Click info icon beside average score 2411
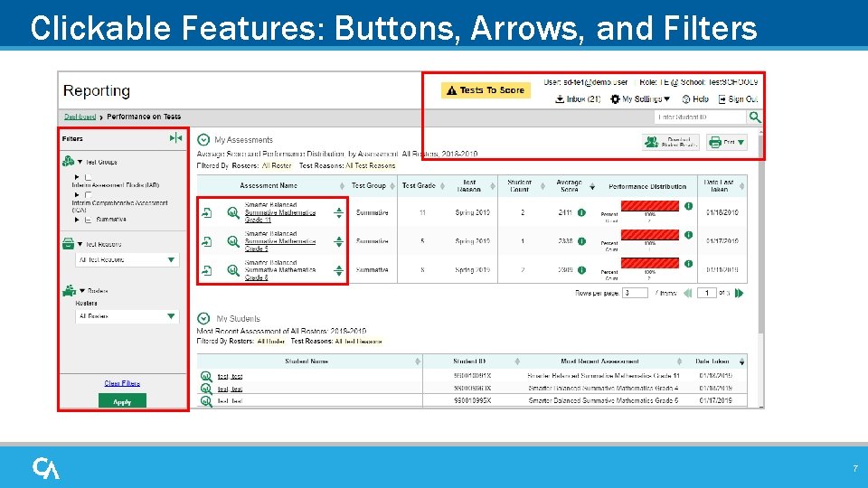868x488 pixels. pos(581,212)
